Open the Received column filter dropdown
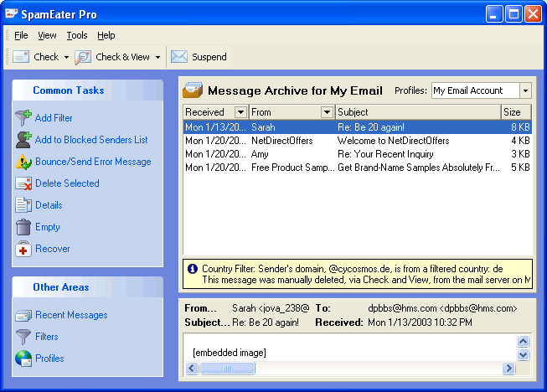 (240, 112)
